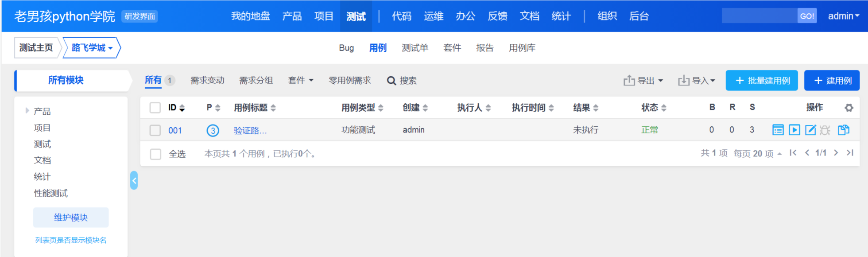Image resolution: width=868 pixels, height=257 pixels.
Task: Click the copy icon in the case 001 row
Action: pyautogui.click(x=844, y=130)
